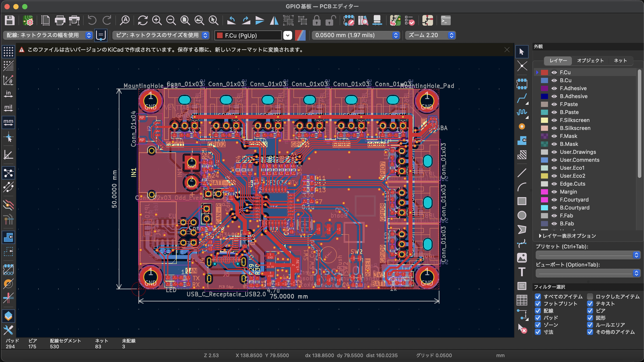
Task: Enable ロックしたアイテム filter checkbox
Action: pos(590,297)
